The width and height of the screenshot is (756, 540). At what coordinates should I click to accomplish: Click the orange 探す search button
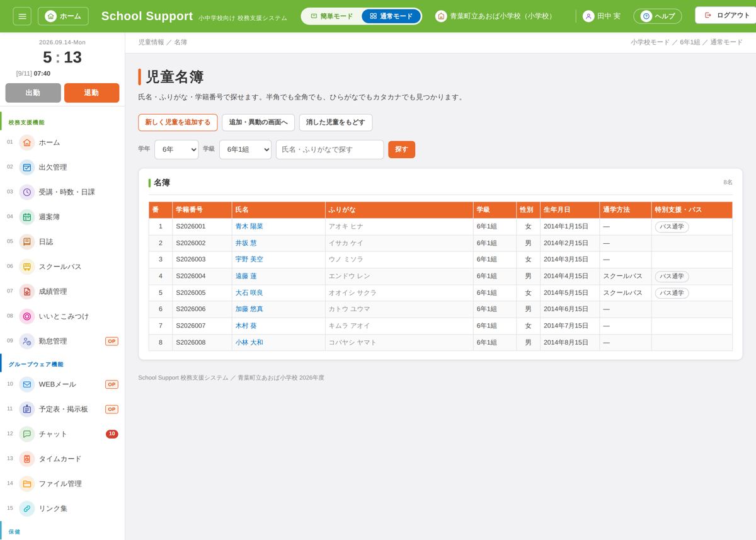tap(401, 149)
